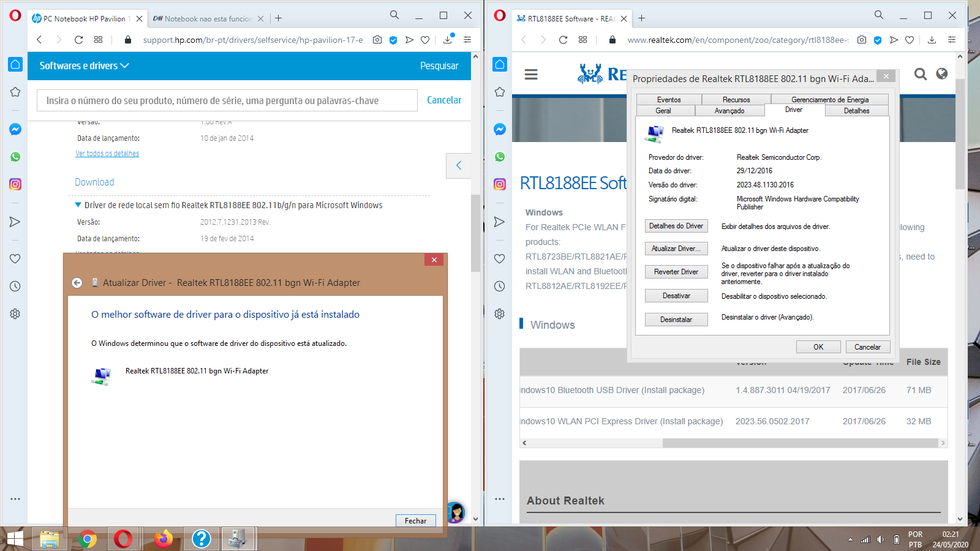
Task: Open Ver todos os detalhes link
Action: coord(107,154)
